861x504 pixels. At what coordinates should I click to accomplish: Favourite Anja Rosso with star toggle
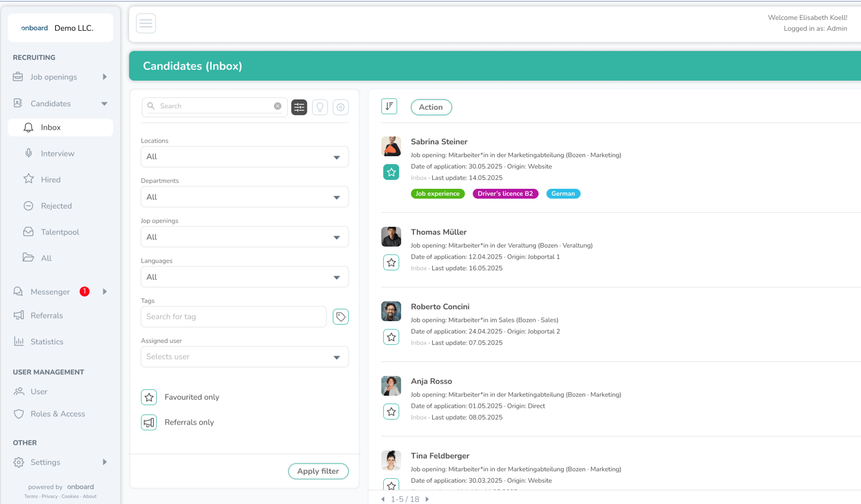391,411
